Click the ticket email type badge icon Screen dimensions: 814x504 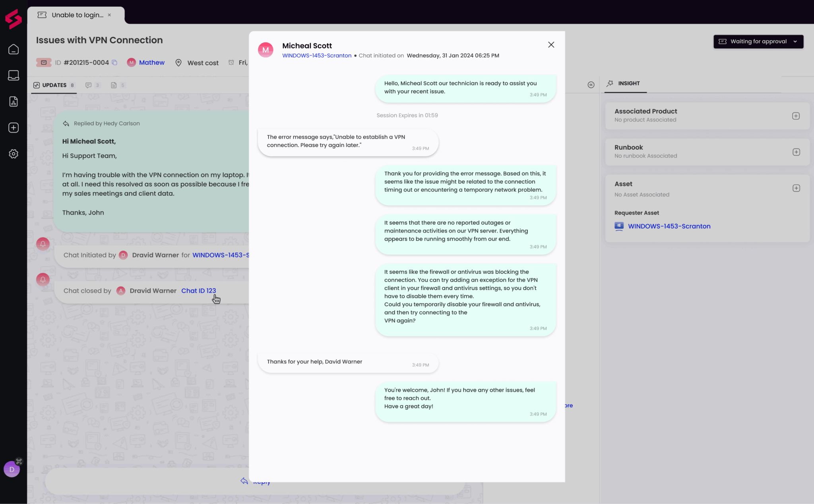pyautogui.click(x=44, y=62)
